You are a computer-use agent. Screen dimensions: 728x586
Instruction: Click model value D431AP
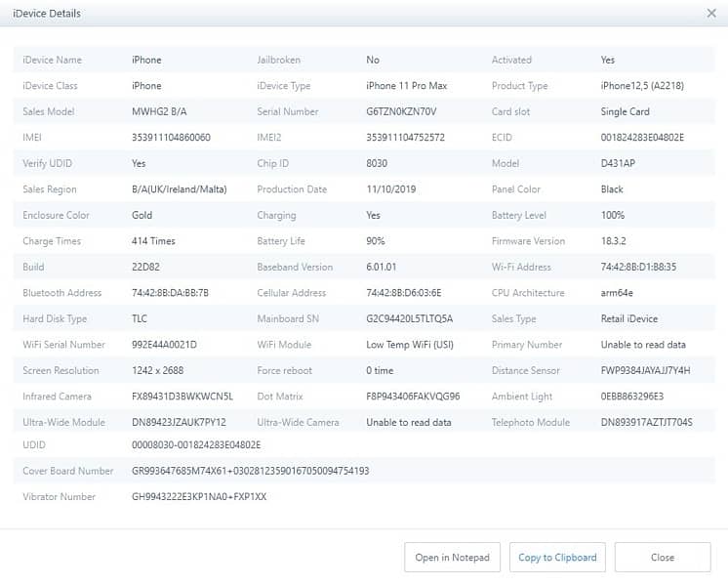(x=618, y=163)
